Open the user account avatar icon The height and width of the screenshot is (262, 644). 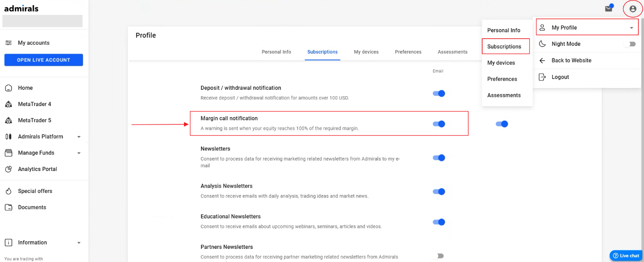633,9
